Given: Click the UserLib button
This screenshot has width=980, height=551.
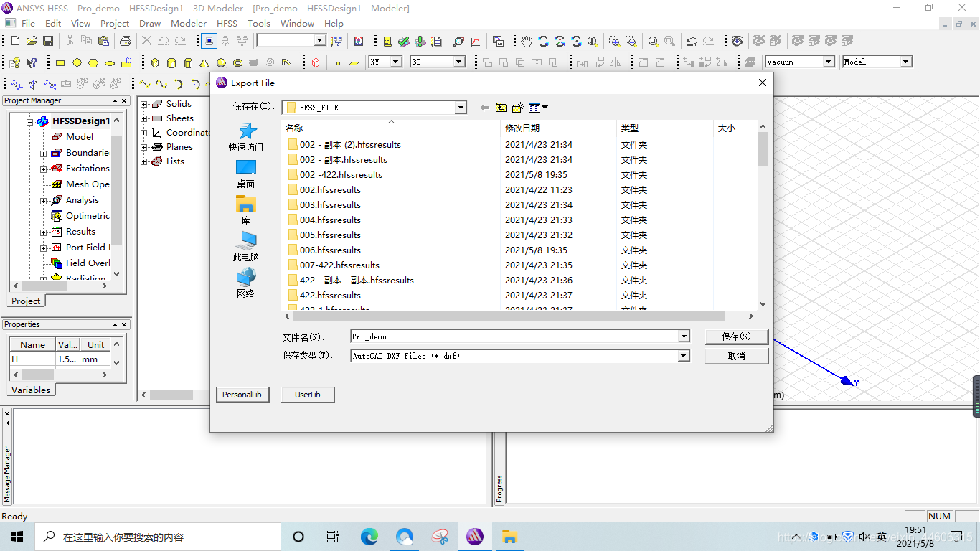Looking at the screenshot, I should pyautogui.click(x=308, y=395).
